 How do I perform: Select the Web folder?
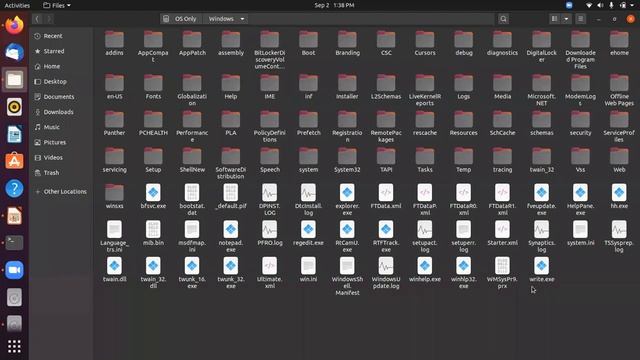tap(619, 160)
